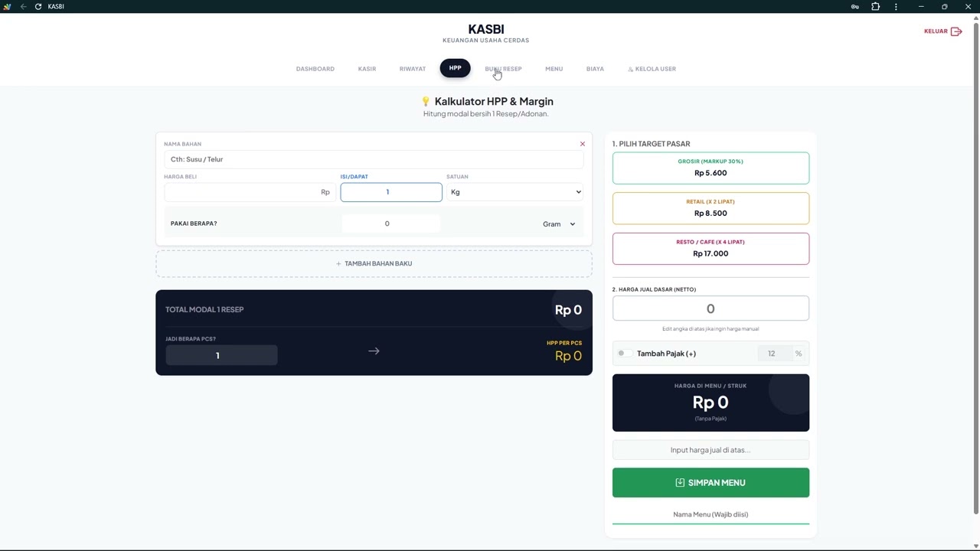Click the Harga di Menu / Struk panel
This screenshot has width=980, height=551.
(x=710, y=403)
